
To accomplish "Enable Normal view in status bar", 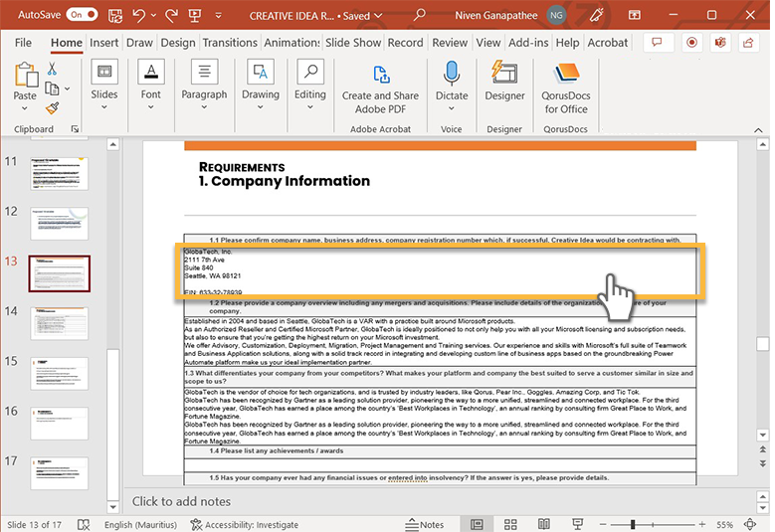I will 478,524.
